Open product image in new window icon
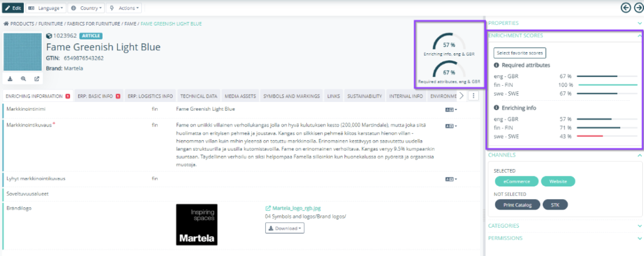This screenshot has height=256, width=644. [x=36, y=78]
